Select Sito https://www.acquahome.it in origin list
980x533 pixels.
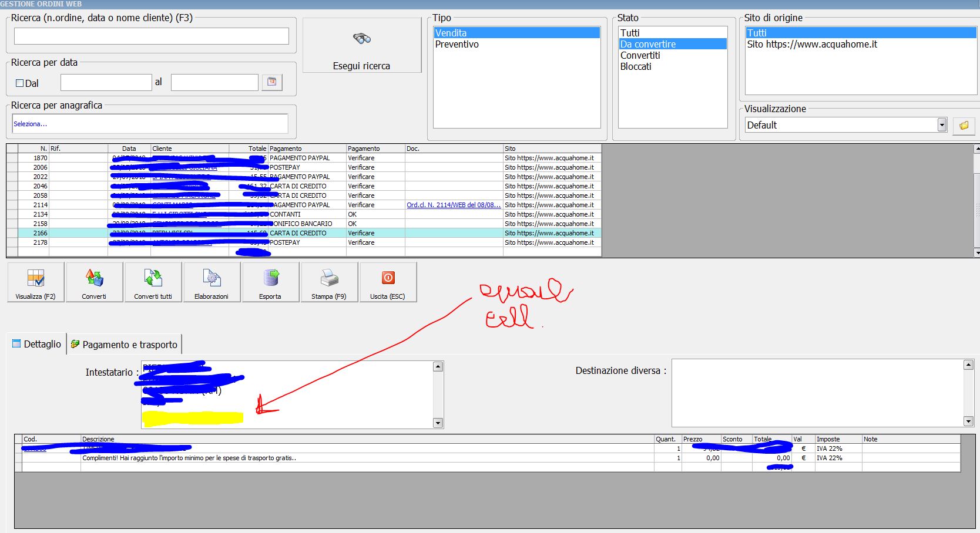(861, 44)
